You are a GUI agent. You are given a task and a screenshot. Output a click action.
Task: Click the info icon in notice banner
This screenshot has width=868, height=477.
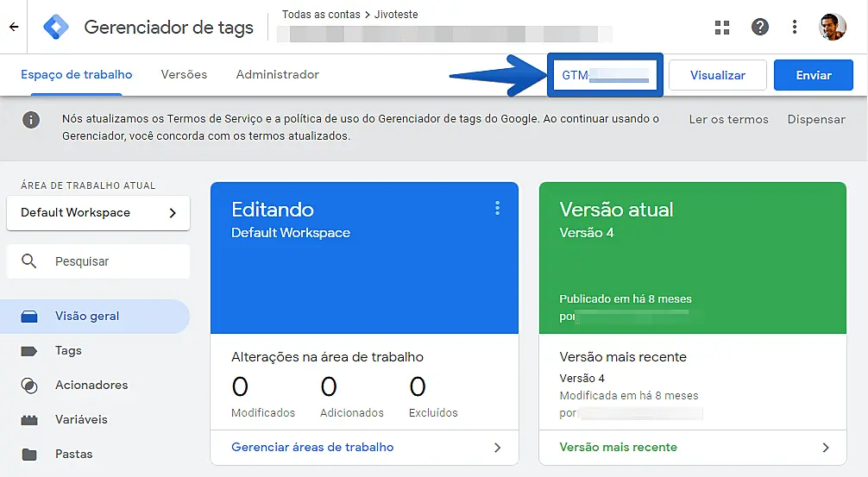pos(31,120)
